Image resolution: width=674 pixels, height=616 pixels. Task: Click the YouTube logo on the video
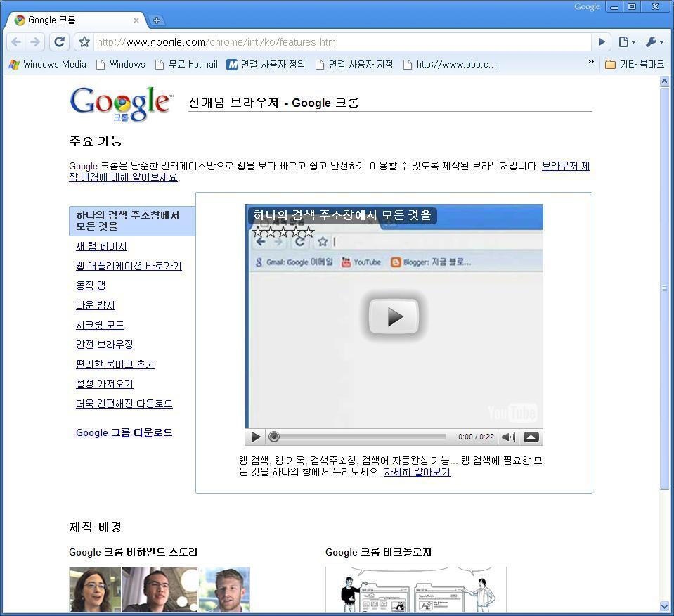tap(512, 413)
